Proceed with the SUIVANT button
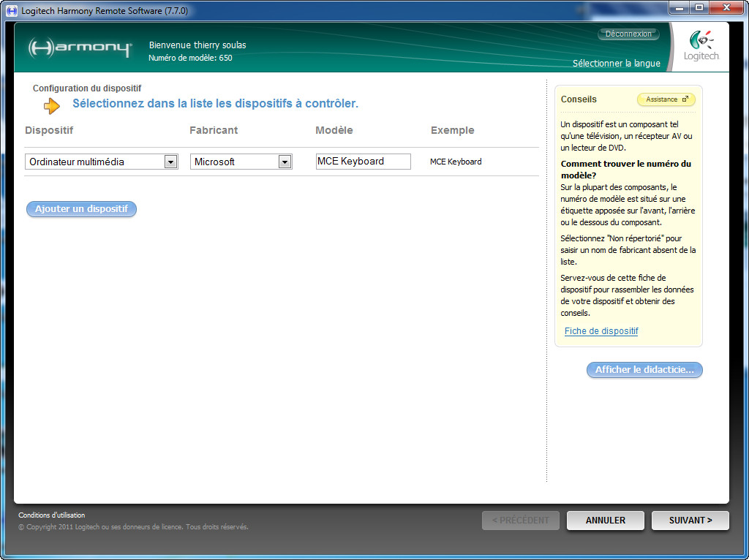 [690, 521]
